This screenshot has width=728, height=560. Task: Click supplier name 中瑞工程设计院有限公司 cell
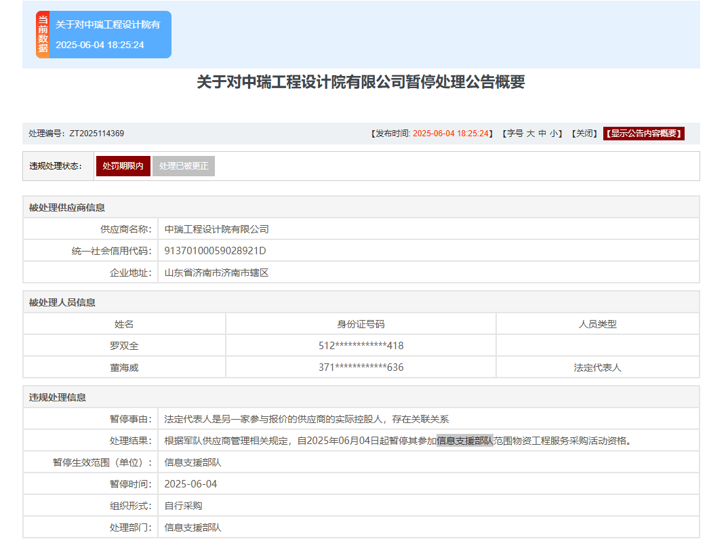click(428, 229)
